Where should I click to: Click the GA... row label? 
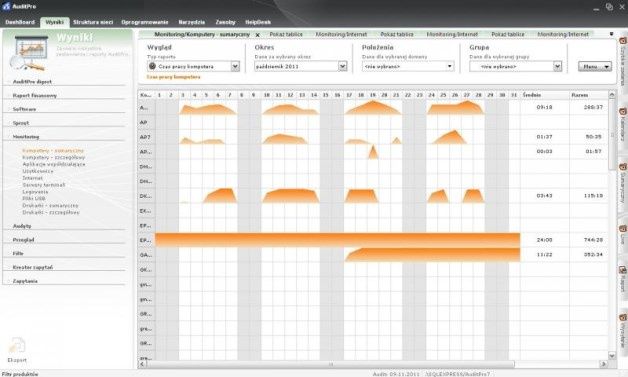[145, 255]
